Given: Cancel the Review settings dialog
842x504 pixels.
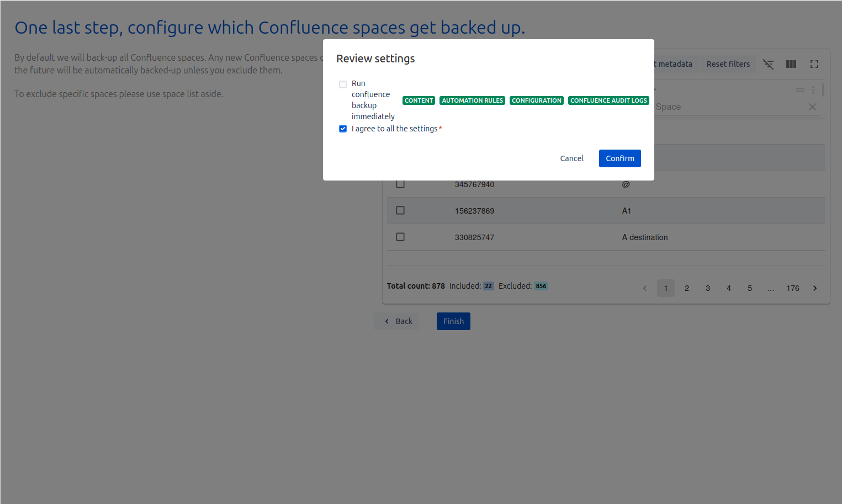Looking at the screenshot, I should coord(571,158).
